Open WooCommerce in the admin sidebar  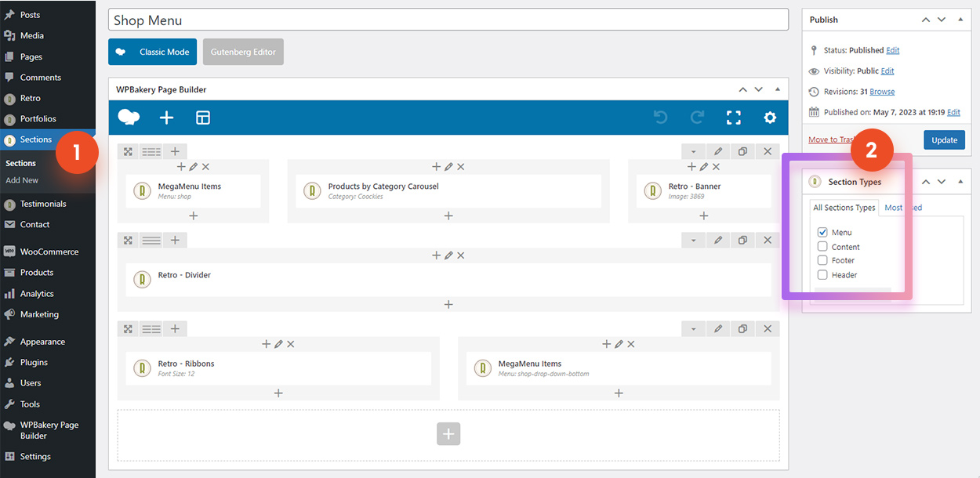[48, 252]
